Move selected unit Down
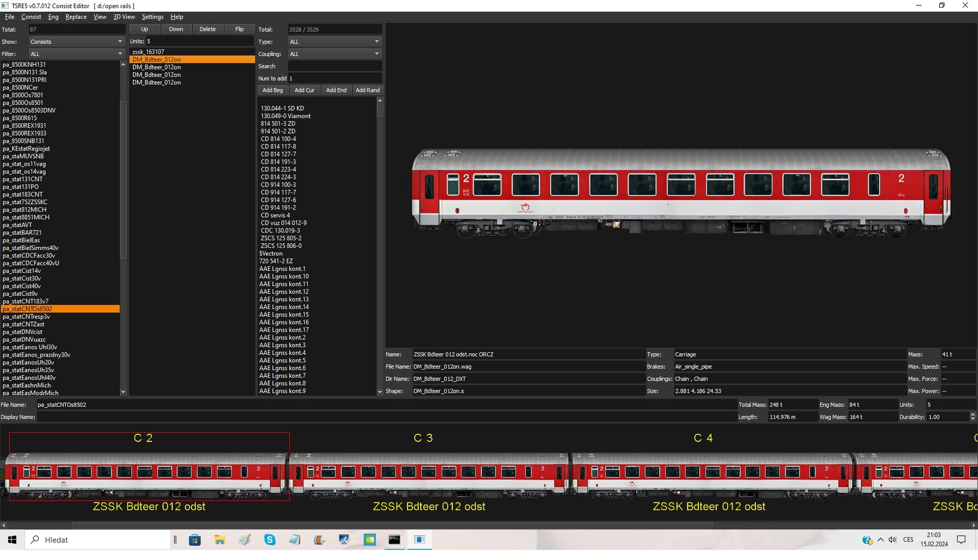Viewport: 978px width, 560px height. point(176,29)
